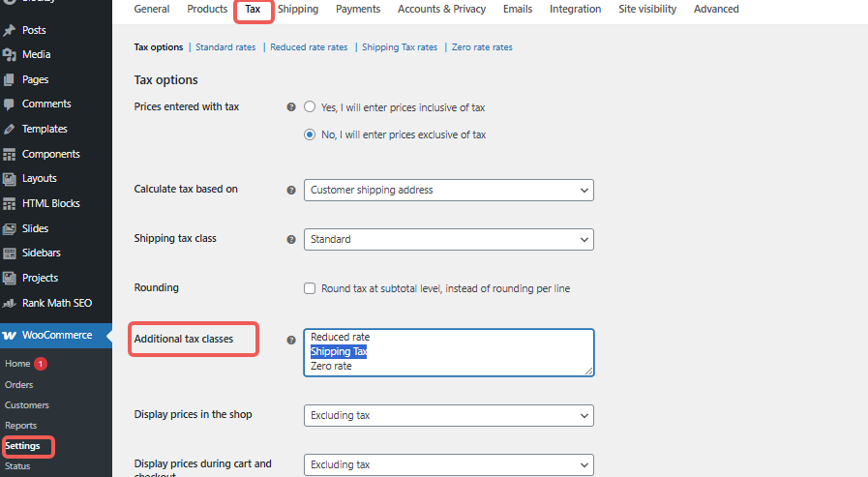Open Display prices in the shop dropdown

[448, 415]
